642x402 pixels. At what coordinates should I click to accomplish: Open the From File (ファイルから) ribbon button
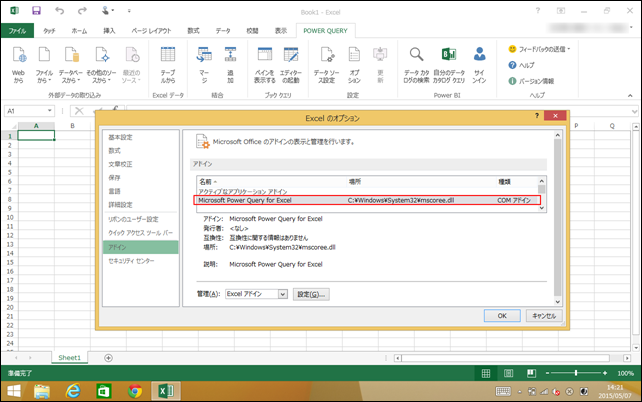point(44,65)
